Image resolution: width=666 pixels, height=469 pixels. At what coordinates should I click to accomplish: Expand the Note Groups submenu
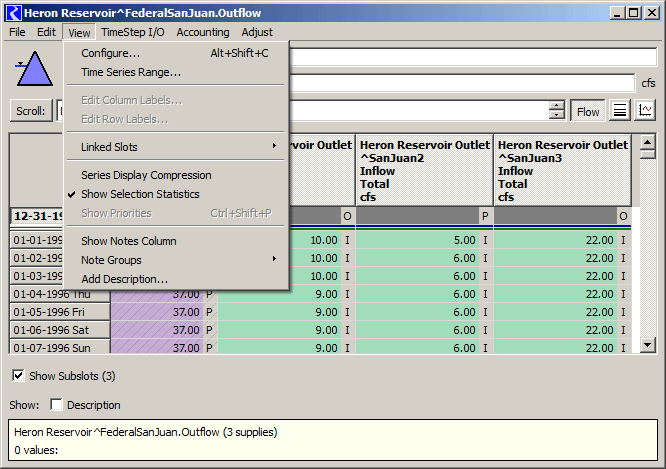[176, 260]
